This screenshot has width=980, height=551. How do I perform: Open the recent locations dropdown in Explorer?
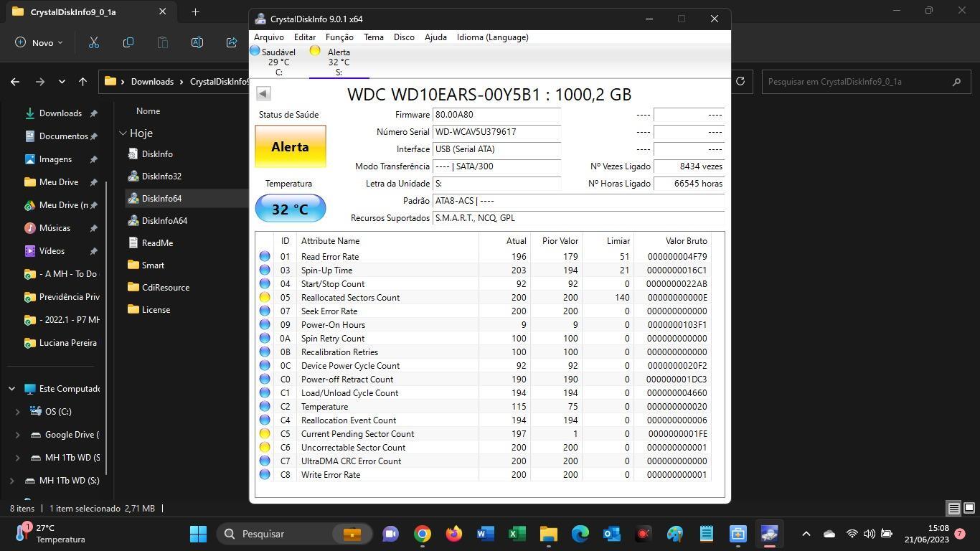click(62, 82)
